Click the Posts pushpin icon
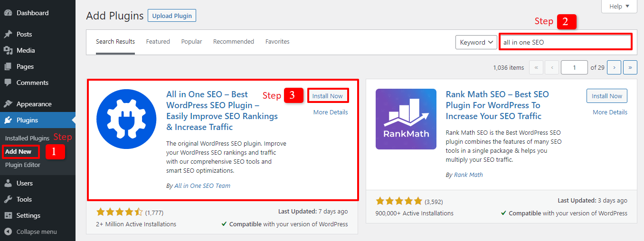 (8, 34)
